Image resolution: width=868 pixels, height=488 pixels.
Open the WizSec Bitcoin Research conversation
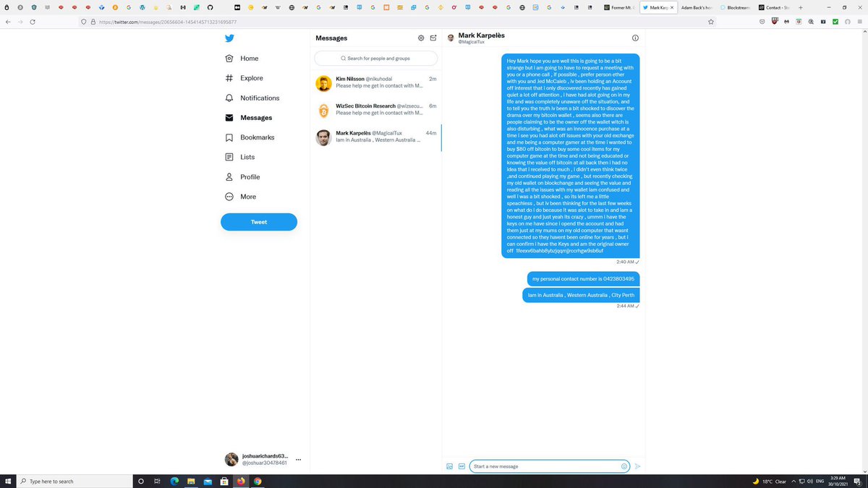376,110
